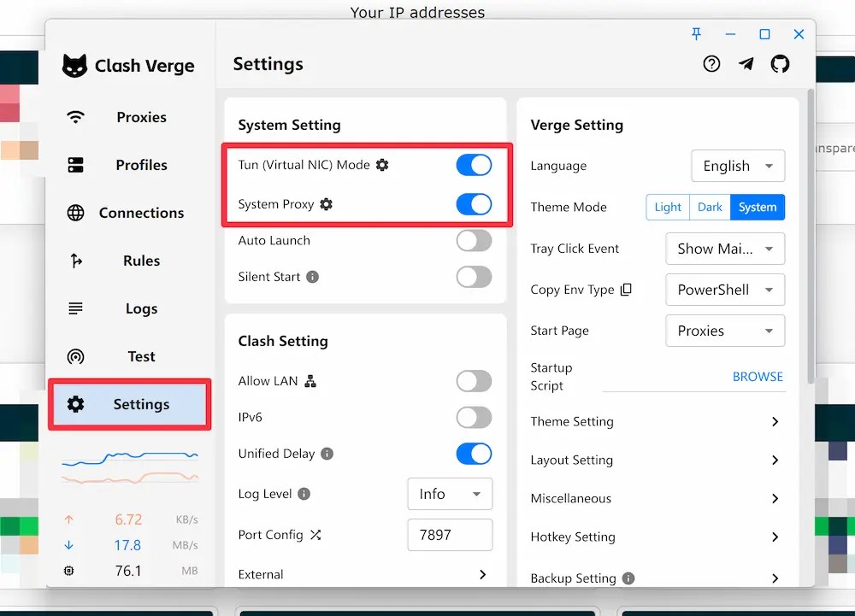
Task: Click the traffic graph in sidebar
Action: 130,467
